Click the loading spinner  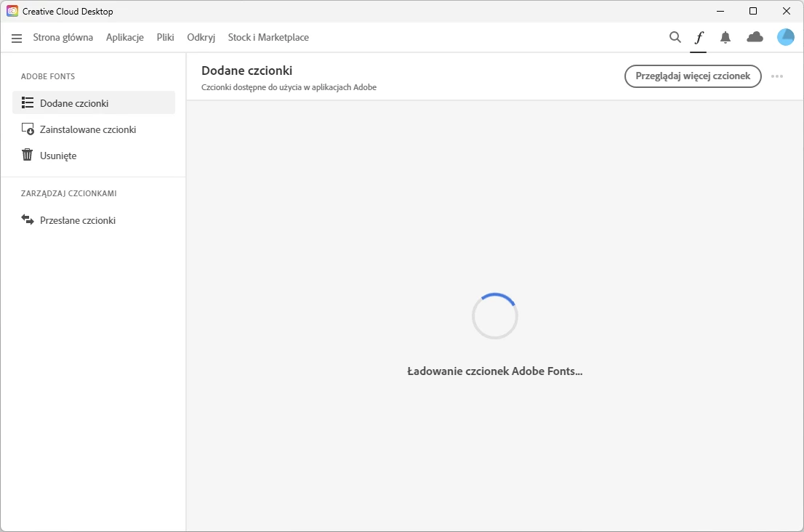495,315
